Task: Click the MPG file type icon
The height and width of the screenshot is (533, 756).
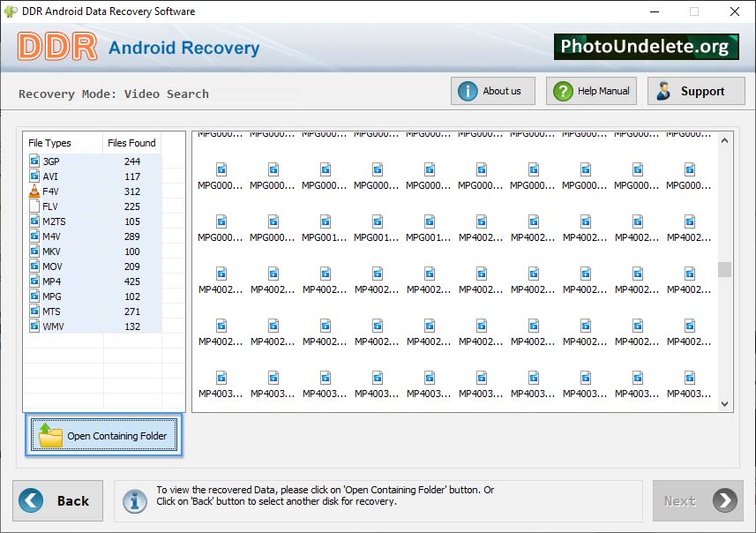Action: pos(34,296)
